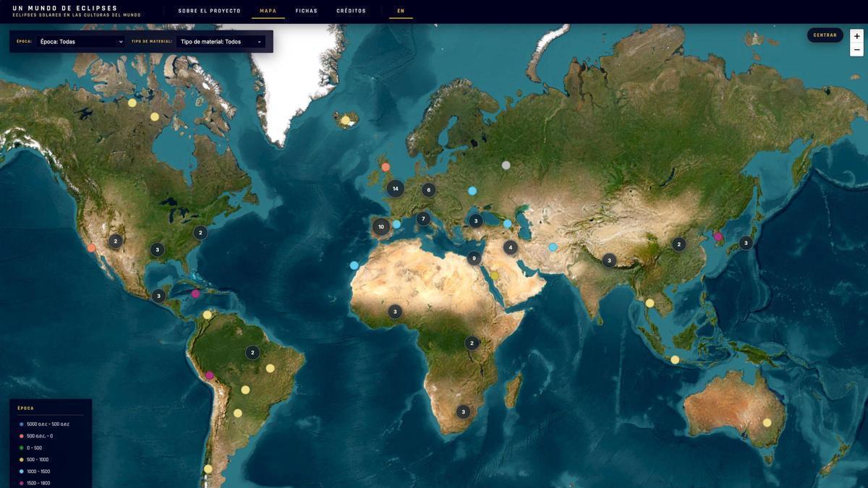Open the cluster of 3 over Central America

pos(158,296)
